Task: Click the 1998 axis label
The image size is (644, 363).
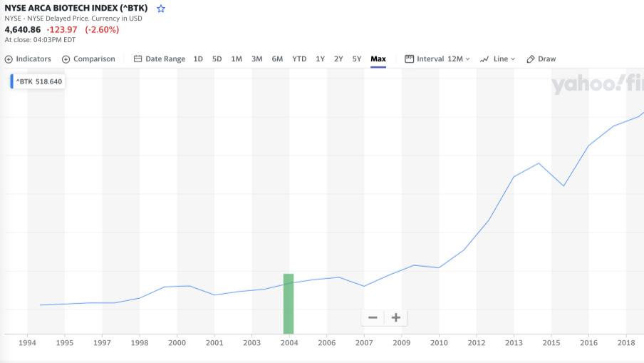Action: pyautogui.click(x=139, y=343)
